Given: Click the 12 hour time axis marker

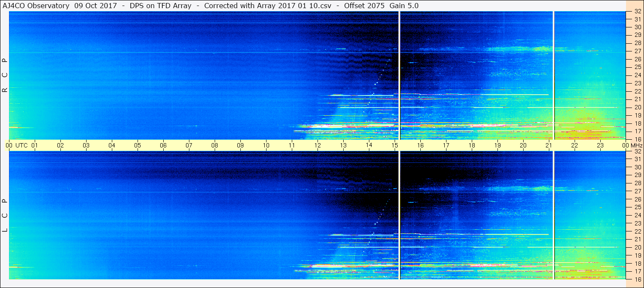Looking at the screenshot, I should pyautogui.click(x=318, y=146).
